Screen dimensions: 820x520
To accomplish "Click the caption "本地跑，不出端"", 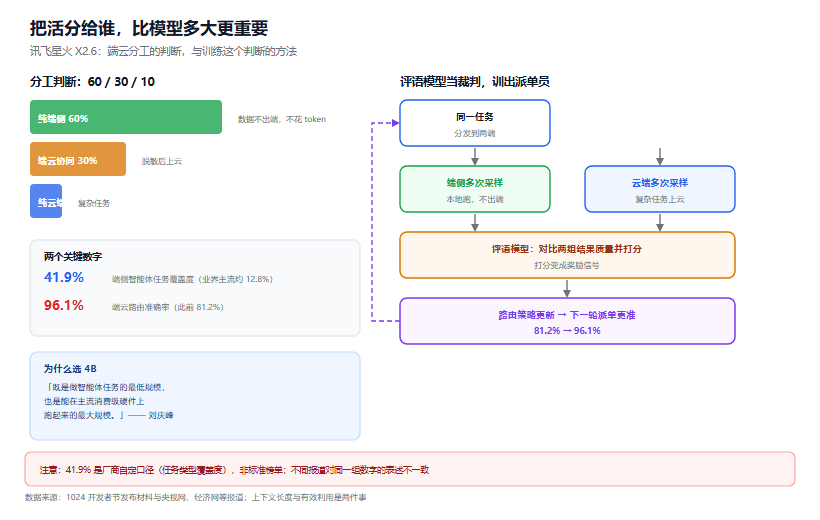I will point(475,199).
